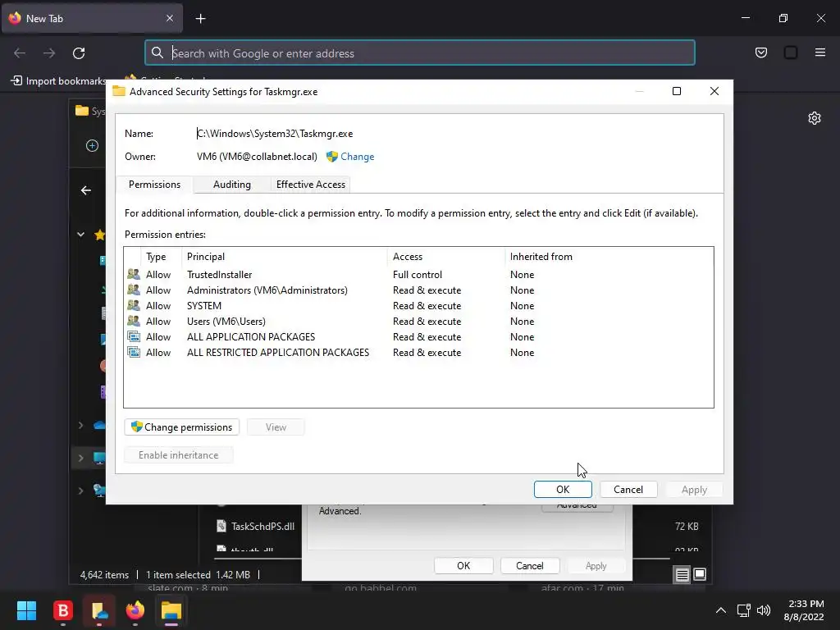Click Cancel in the Properties dialog
The width and height of the screenshot is (840, 630).
click(x=529, y=566)
